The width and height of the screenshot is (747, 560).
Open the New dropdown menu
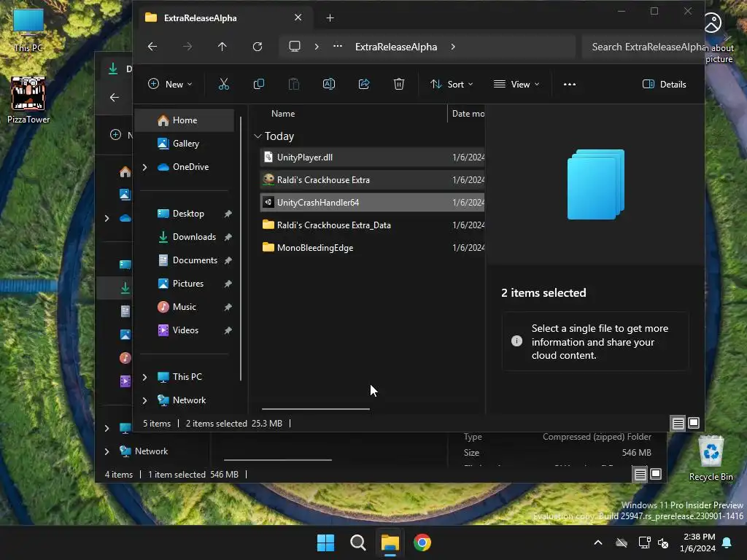tap(170, 85)
